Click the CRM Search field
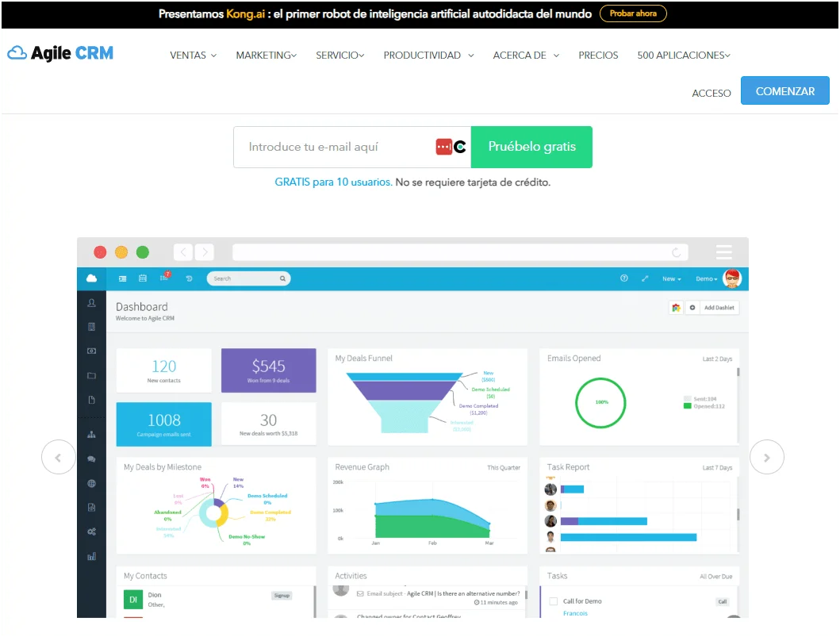The image size is (840, 637). click(248, 278)
